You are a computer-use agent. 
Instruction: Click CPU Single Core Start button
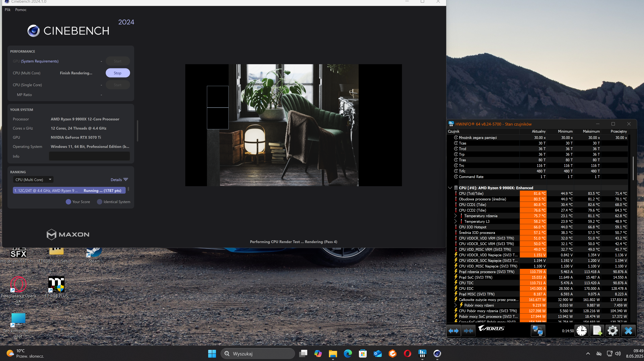(x=118, y=85)
